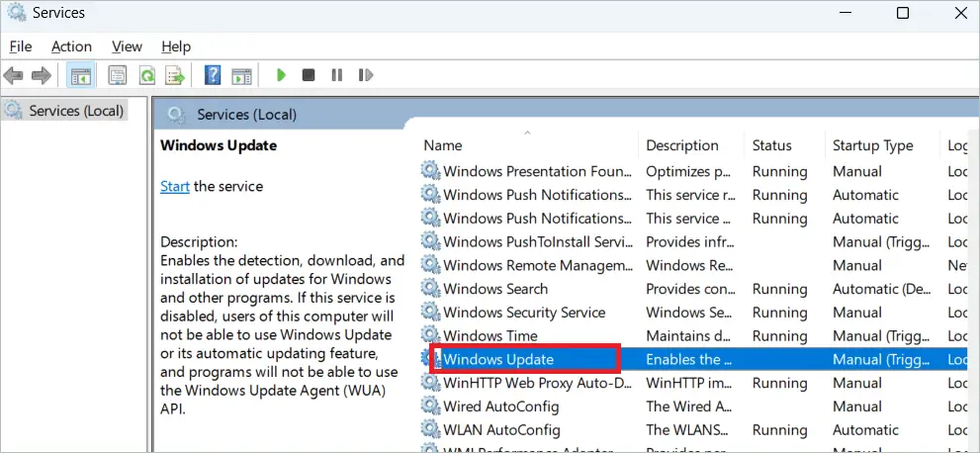Click the 'Enables the ...' description of Windows Update
This screenshot has width=980, height=453.
pos(688,359)
